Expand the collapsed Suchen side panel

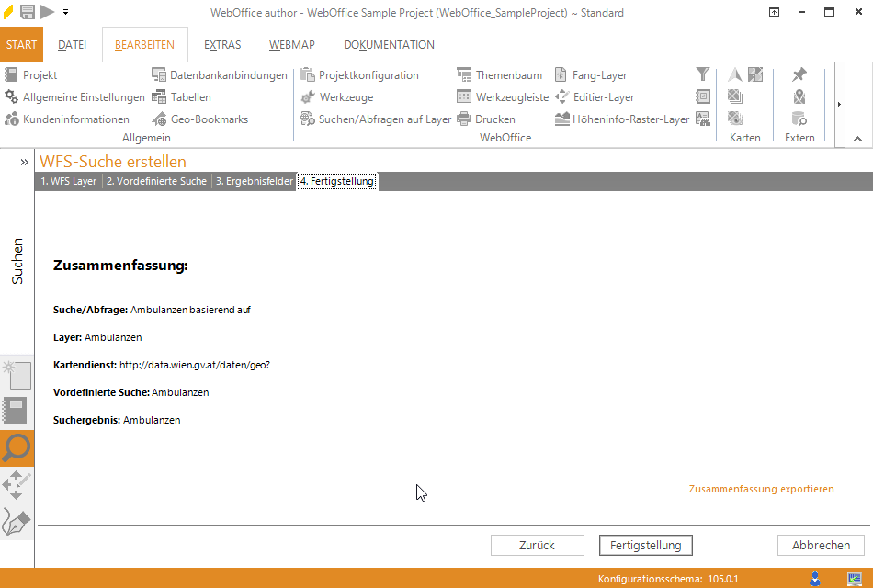tap(24, 162)
